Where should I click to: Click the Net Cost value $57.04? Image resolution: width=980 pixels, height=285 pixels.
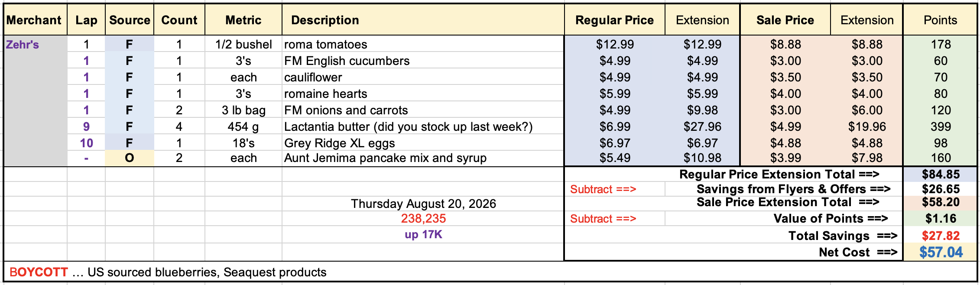coord(941,252)
